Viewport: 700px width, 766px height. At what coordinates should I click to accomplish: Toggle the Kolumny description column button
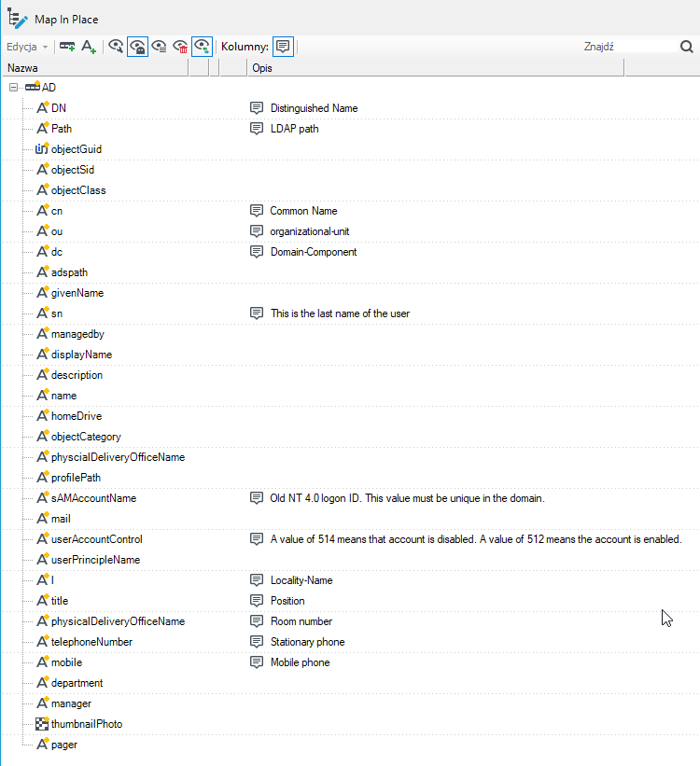pos(283,47)
